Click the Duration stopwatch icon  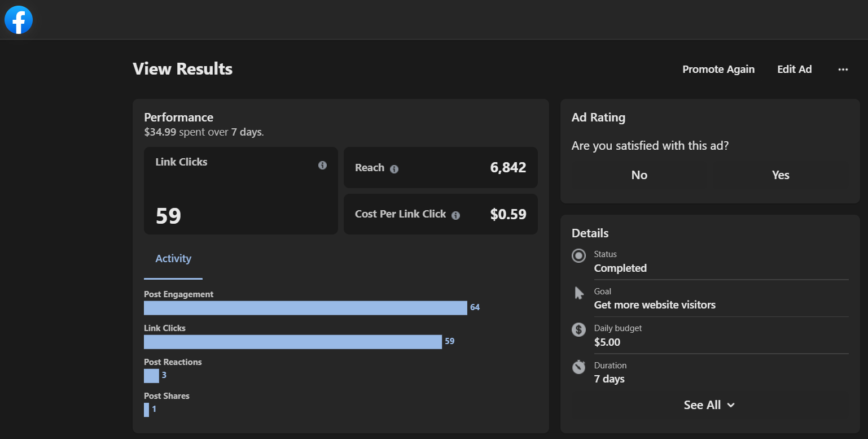[578, 367]
